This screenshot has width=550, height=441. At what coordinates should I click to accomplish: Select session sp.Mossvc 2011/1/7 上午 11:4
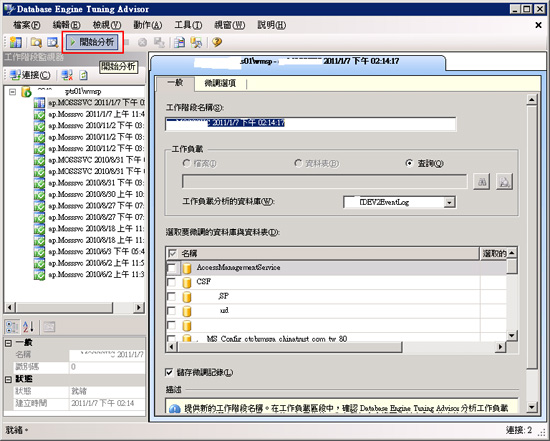[96, 114]
